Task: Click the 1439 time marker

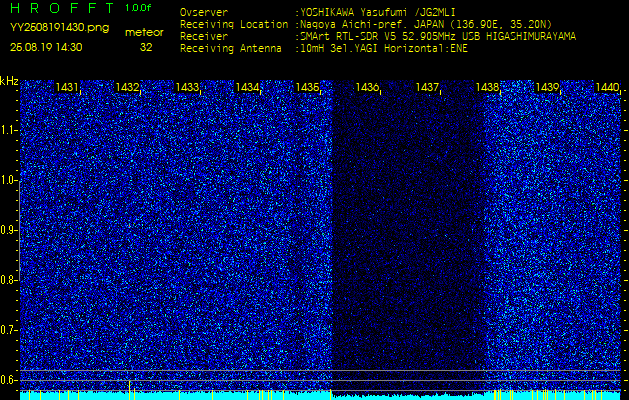Action: point(547,87)
